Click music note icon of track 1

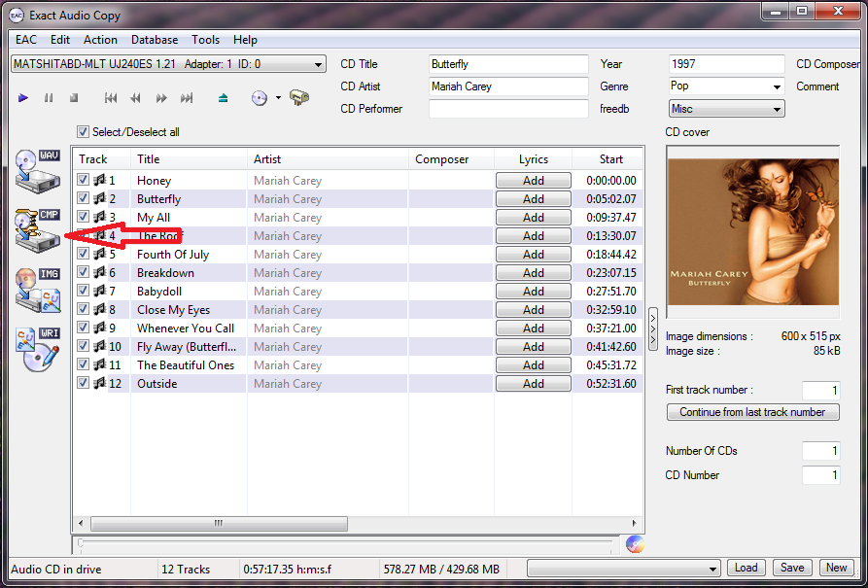click(x=100, y=180)
